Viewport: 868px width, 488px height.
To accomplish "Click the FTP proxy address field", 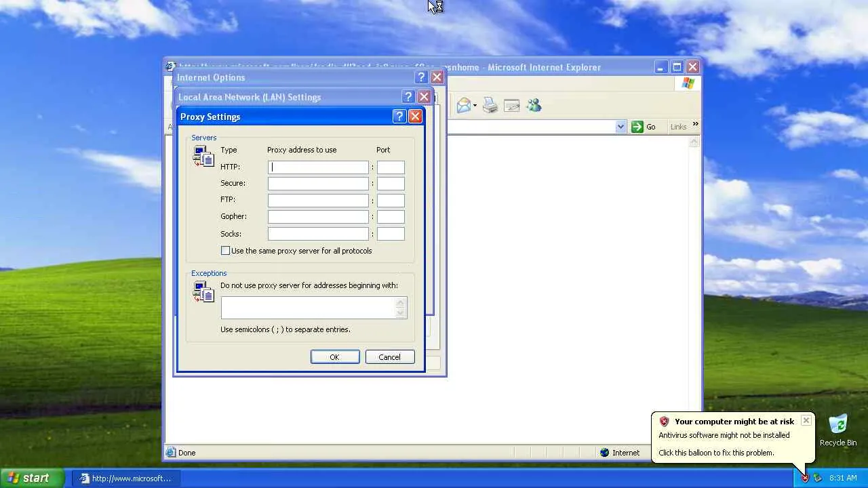I will [318, 200].
